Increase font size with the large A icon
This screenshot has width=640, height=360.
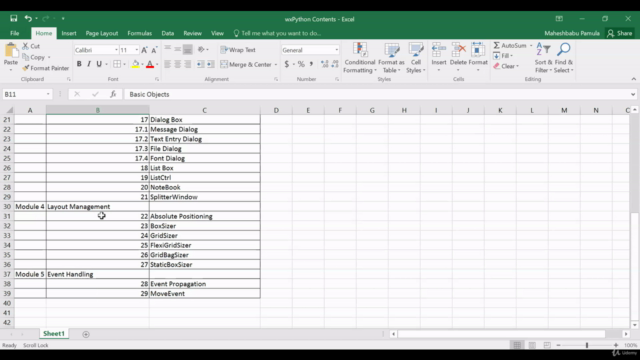tap(144, 50)
